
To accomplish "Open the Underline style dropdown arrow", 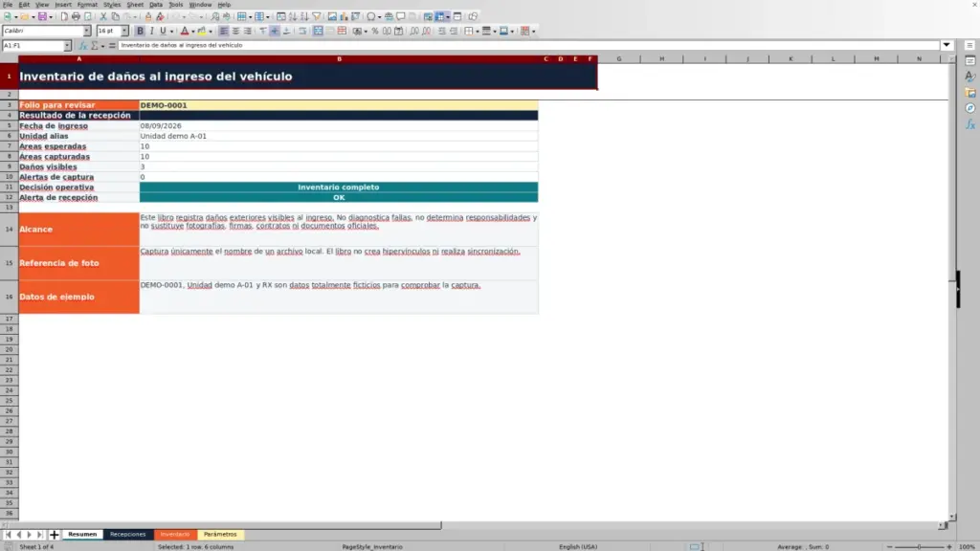I will pos(171,32).
